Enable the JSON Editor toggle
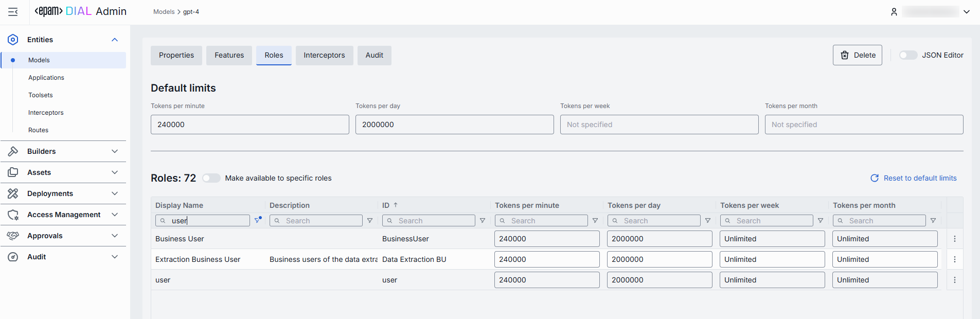The image size is (980, 319). (908, 55)
